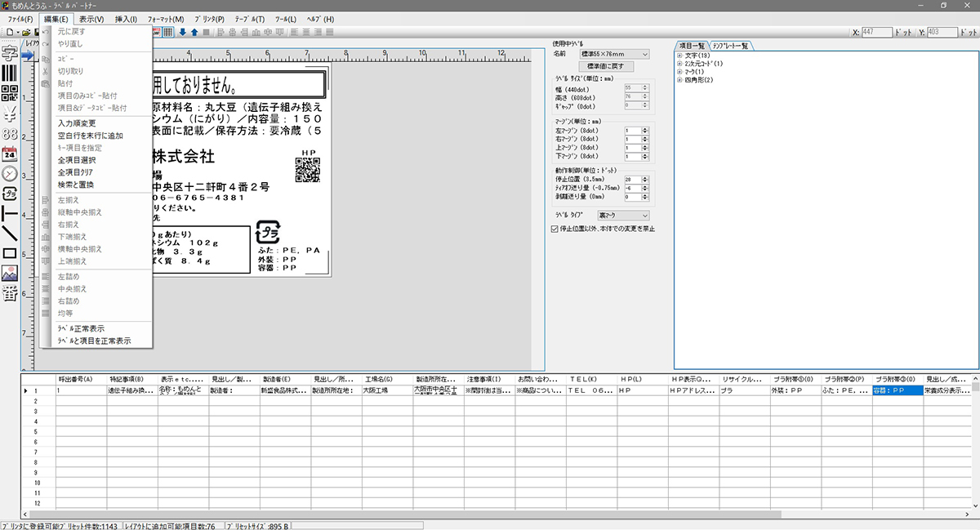
Task: Open the プリンタ(P) menu
Action: (x=210, y=19)
